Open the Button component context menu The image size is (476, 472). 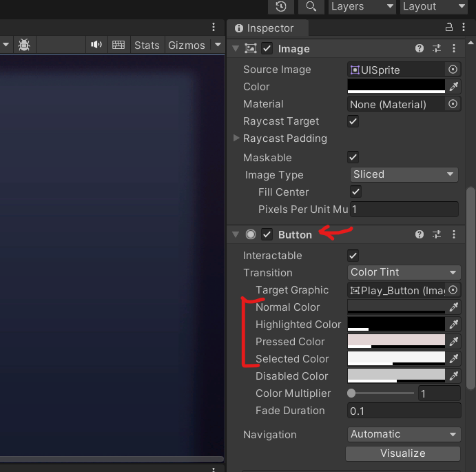tap(454, 234)
